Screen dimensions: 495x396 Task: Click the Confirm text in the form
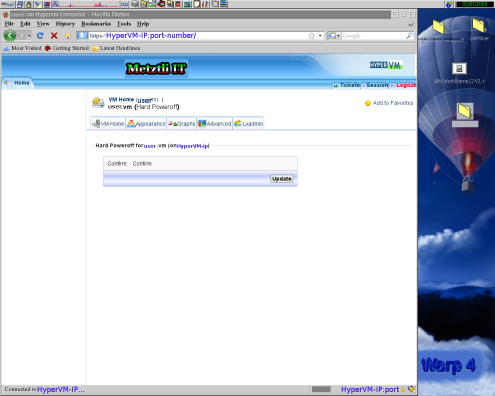point(142,163)
